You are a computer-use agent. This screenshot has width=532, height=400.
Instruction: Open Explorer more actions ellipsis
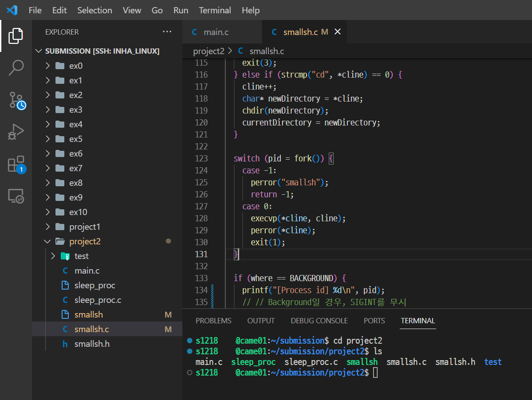click(x=167, y=31)
